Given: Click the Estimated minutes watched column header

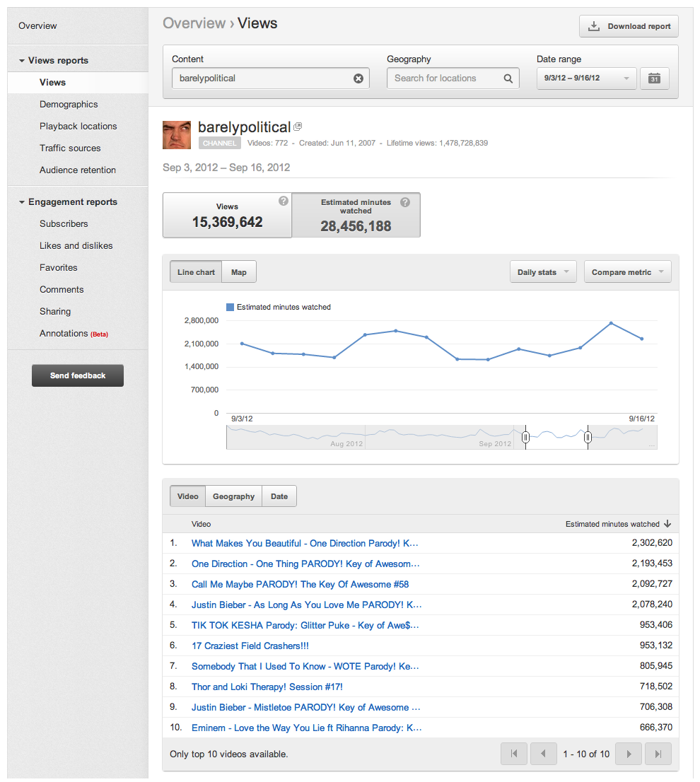Looking at the screenshot, I should (612, 524).
